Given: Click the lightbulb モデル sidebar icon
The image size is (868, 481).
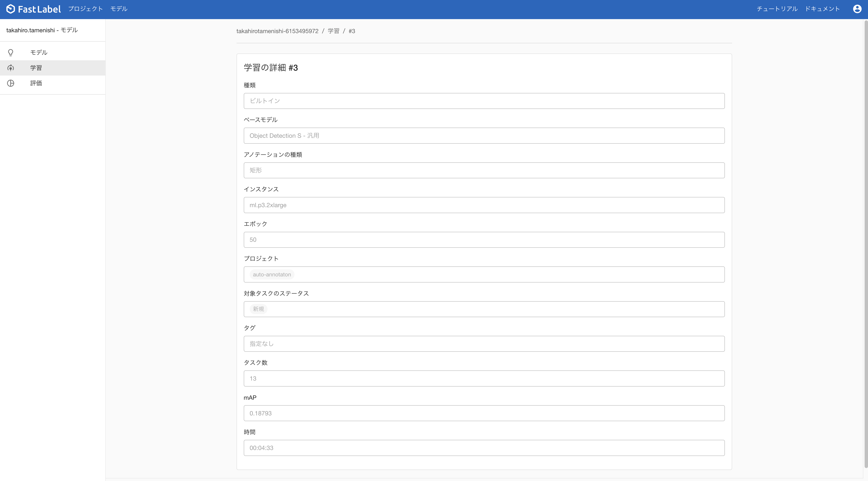Looking at the screenshot, I should (x=11, y=53).
